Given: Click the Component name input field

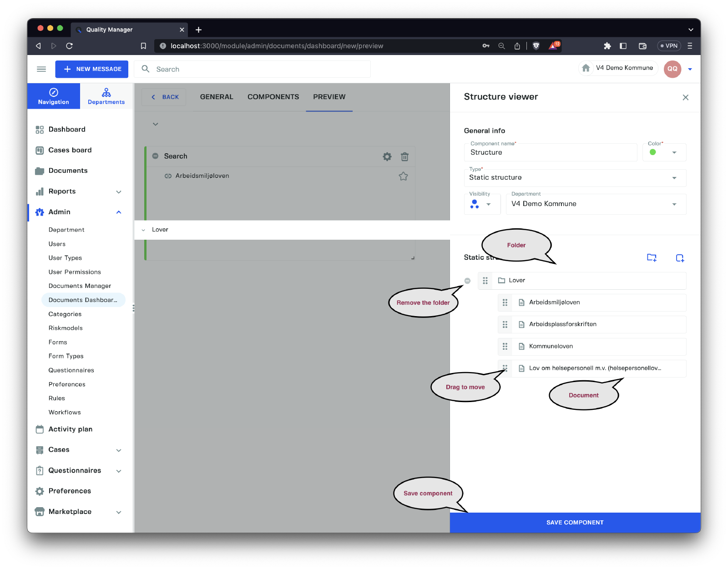Looking at the screenshot, I should pos(551,153).
